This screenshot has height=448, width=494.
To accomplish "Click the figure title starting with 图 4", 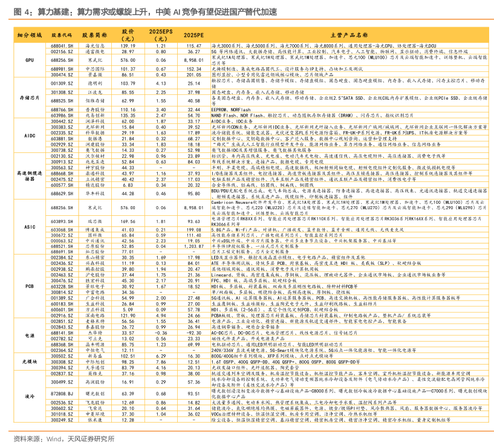I will (145, 12).
